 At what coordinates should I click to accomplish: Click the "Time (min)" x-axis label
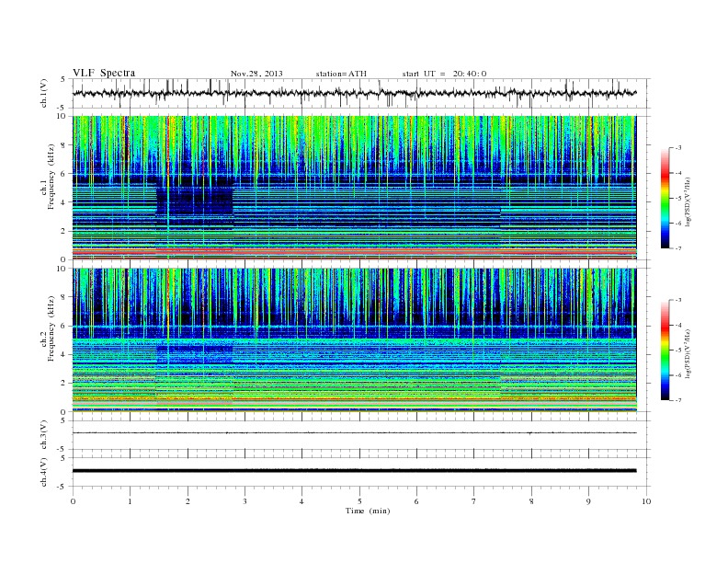click(x=368, y=511)
